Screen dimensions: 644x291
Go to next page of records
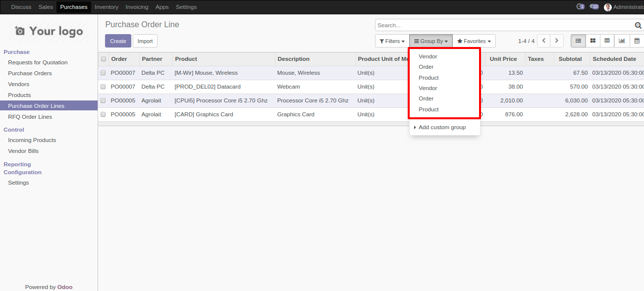point(557,41)
